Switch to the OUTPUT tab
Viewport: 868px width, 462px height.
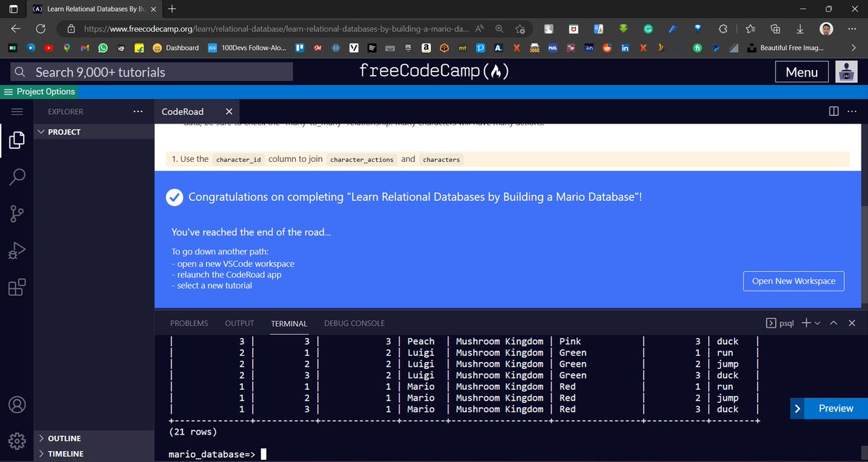(x=239, y=323)
